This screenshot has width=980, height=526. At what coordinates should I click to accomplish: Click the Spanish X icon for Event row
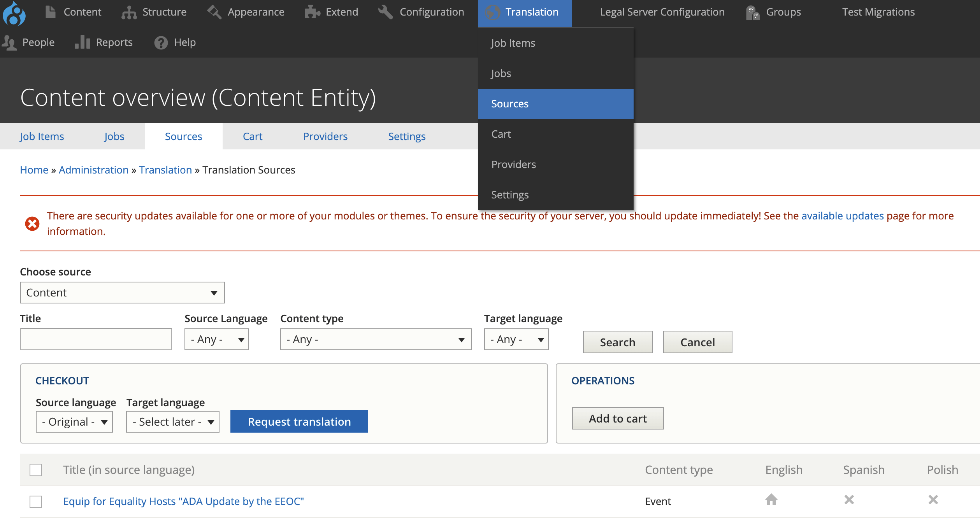849,500
